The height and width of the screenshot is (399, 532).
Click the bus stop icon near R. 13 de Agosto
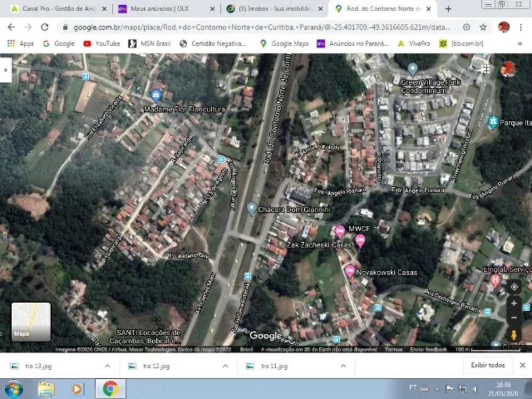click(x=221, y=159)
